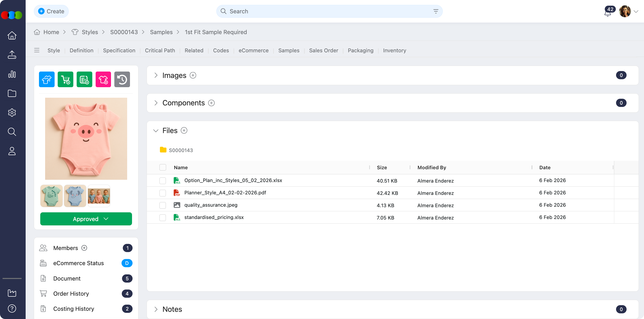
Task: Switch to the Critical Path tab
Action: point(160,51)
